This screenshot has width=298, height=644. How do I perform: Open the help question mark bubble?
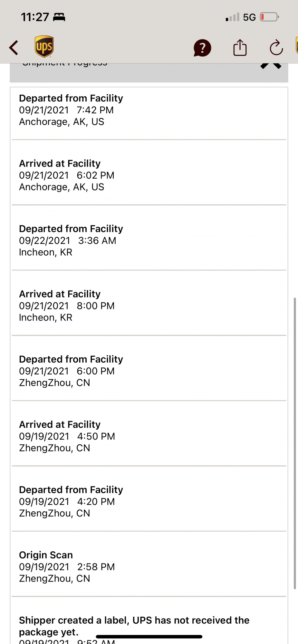[202, 48]
